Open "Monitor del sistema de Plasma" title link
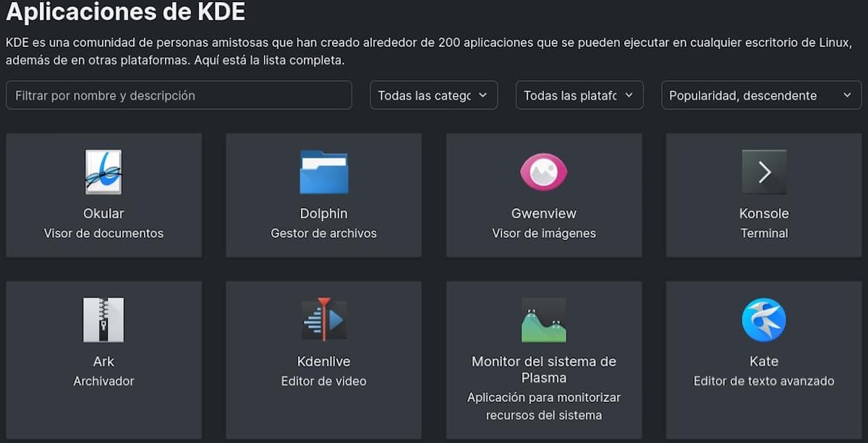 pos(544,369)
